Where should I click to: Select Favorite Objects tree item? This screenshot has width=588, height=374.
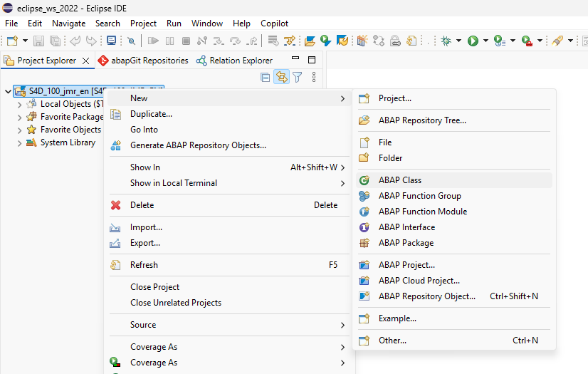(64, 130)
